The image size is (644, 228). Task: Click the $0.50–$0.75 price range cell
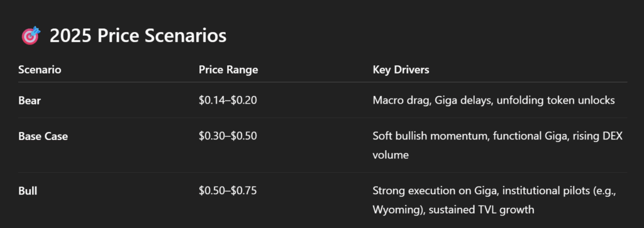228,190
